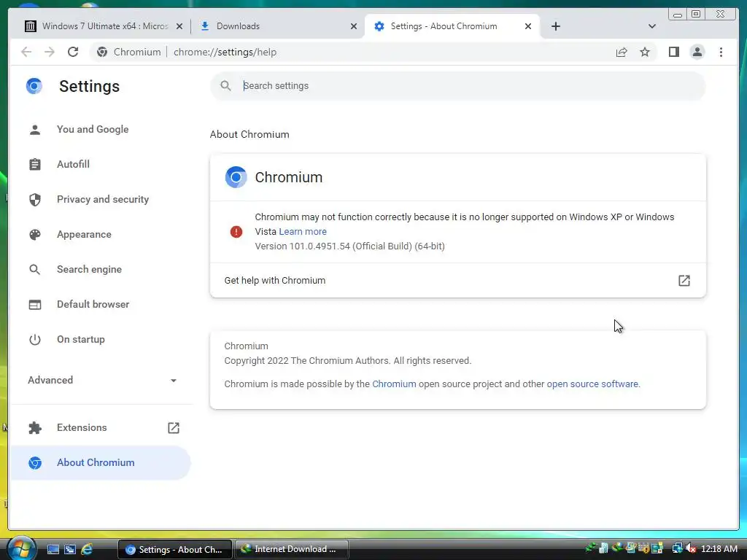Launch Internet Explorer from quick launch
This screenshot has width=747, height=560.
pos(87,549)
